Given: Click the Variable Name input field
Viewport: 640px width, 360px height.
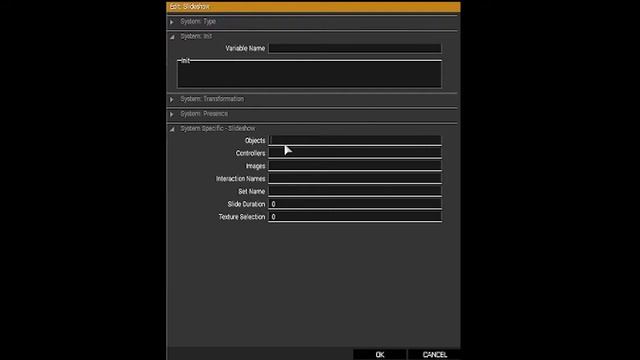Looking at the screenshot, I should tap(355, 48).
